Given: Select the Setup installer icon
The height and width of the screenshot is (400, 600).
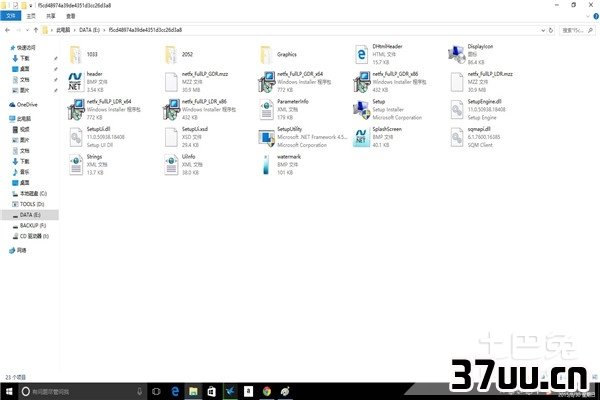Looking at the screenshot, I should coord(361,109).
